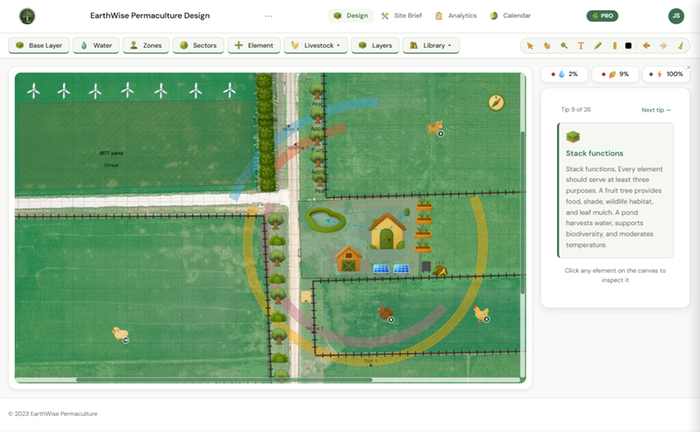Select the right solar panel

pos(401,269)
